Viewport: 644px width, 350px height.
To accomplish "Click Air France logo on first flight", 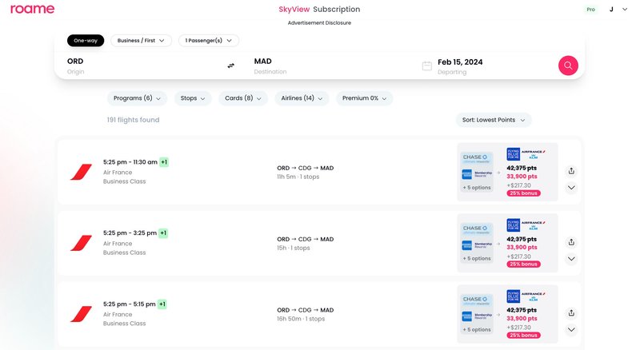I will (x=81, y=172).
